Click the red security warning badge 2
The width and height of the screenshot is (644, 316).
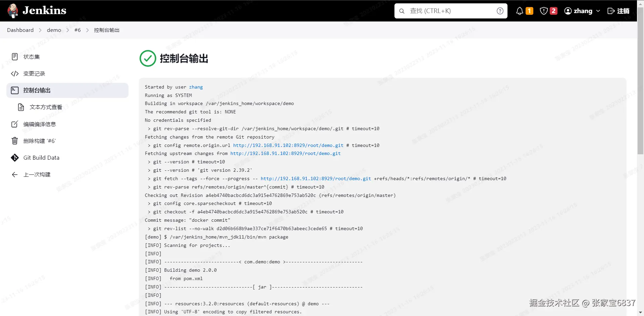(x=553, y=11)
